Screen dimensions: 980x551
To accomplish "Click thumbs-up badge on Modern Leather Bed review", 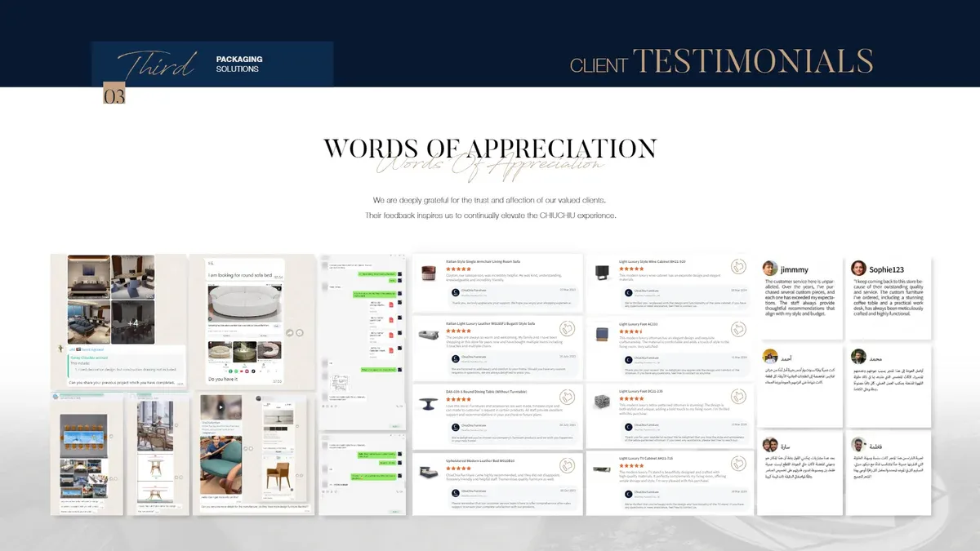I will coord(568,466).
